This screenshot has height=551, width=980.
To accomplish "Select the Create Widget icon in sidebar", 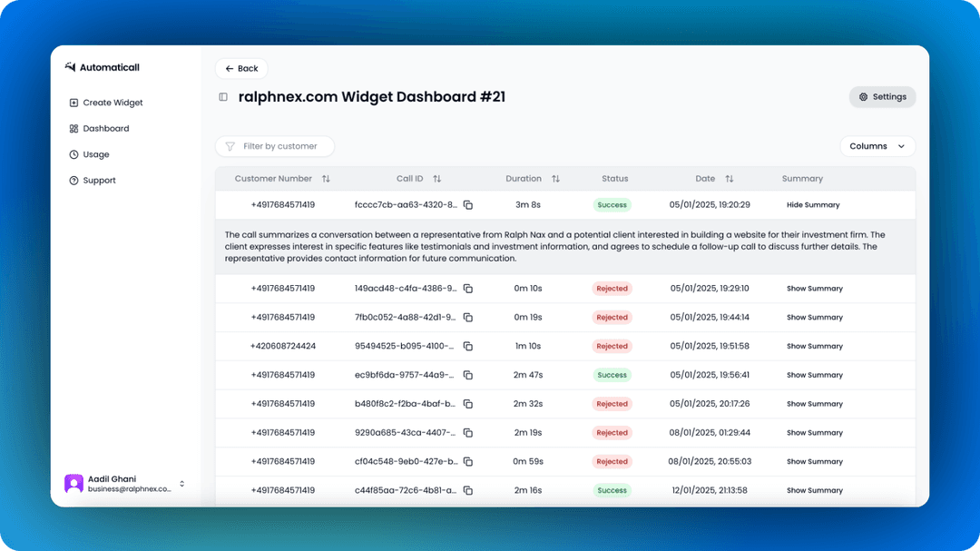I will pos(73,103).
